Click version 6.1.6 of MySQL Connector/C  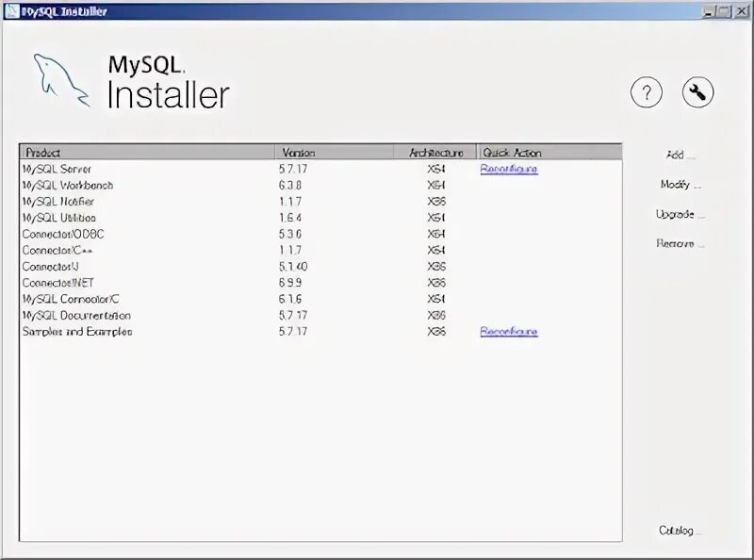290,299
